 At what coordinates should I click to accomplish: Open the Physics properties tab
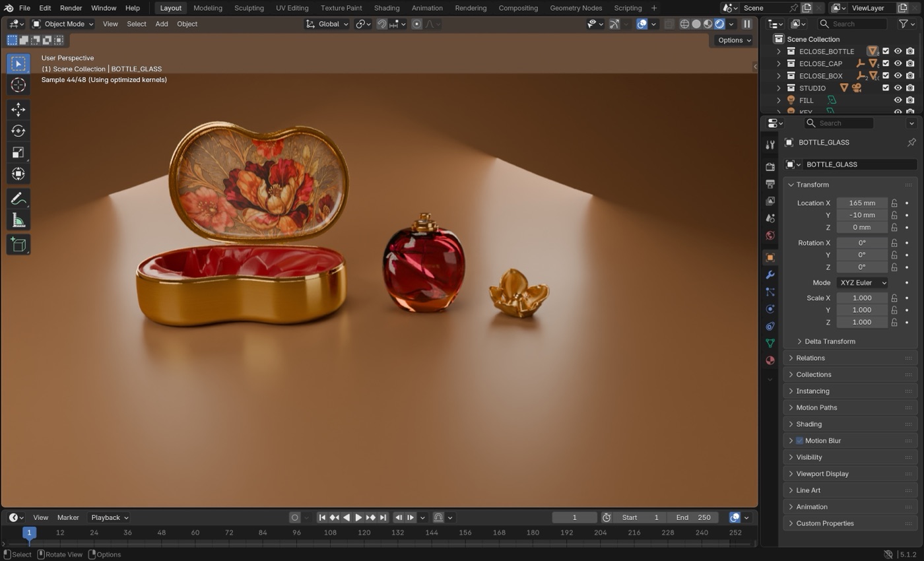point(770,309)
